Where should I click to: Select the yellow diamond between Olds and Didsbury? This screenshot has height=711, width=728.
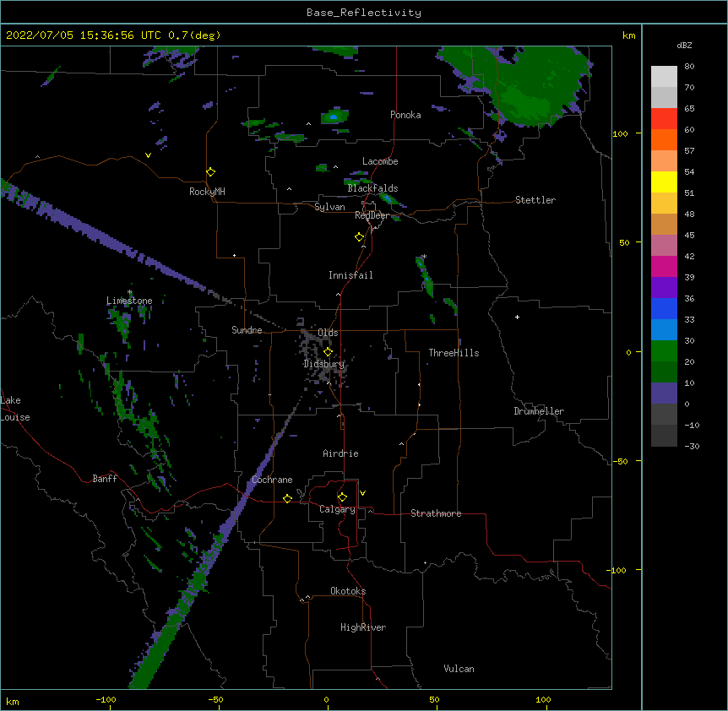[x=328, y=351]
